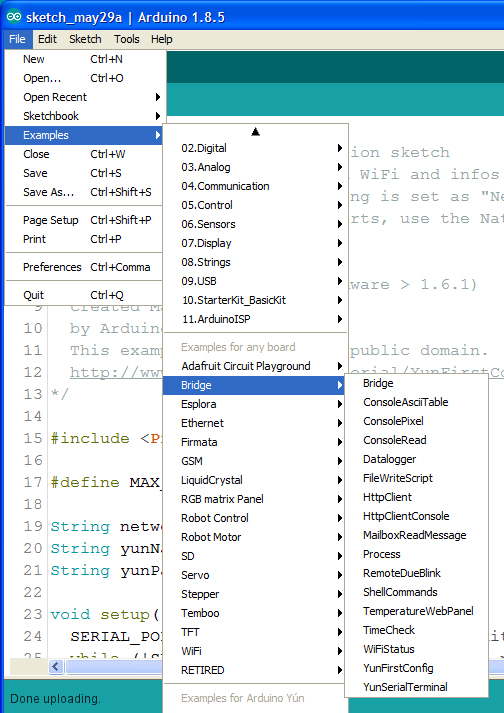This screenshot has height=713, width=504.
Task: Expand the 11.ArduinoISP examples
Action: point(255,319)
